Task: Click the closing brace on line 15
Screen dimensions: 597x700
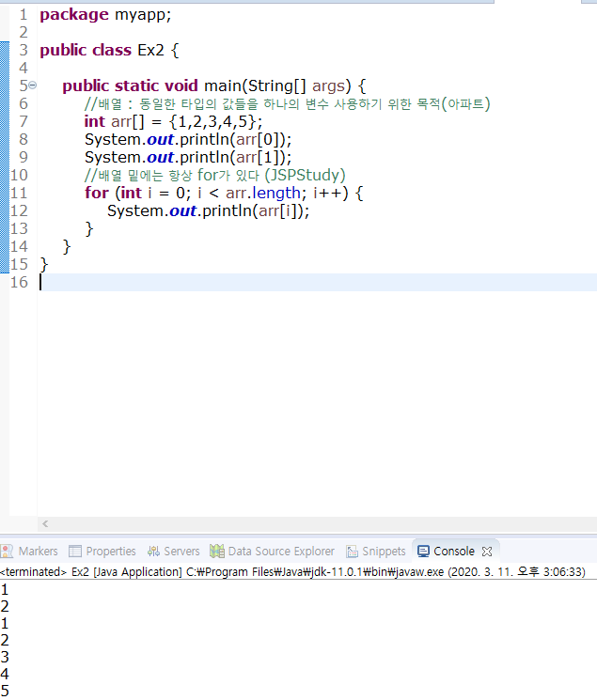Action: [44, 264]
